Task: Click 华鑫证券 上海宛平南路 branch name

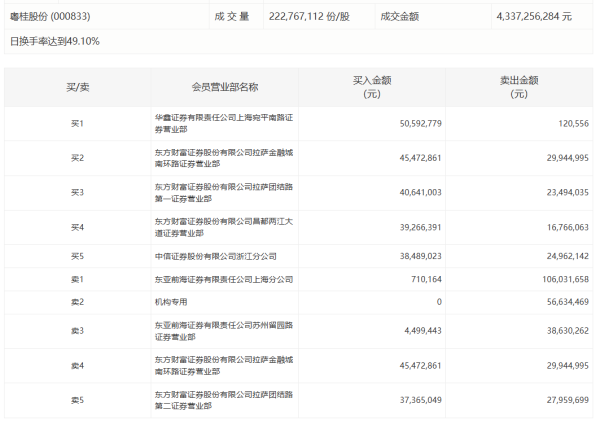Action: pyautogui.click(x=224, y=124)
